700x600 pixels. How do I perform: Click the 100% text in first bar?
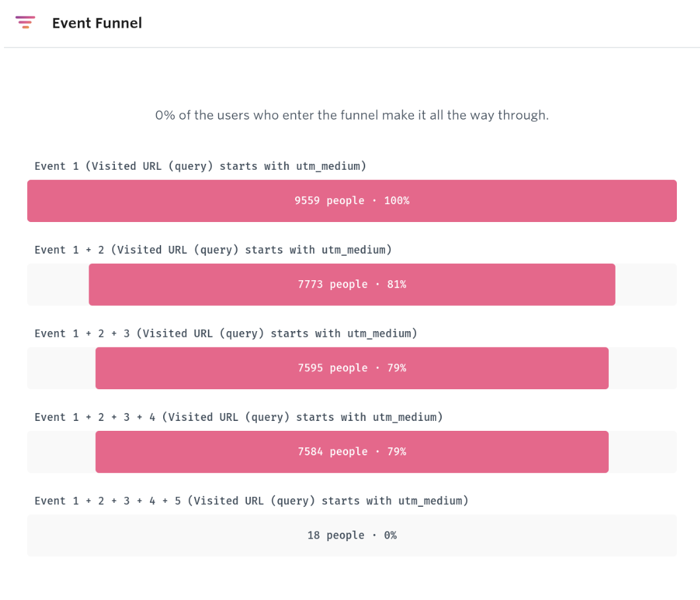[x=396, y=201]
